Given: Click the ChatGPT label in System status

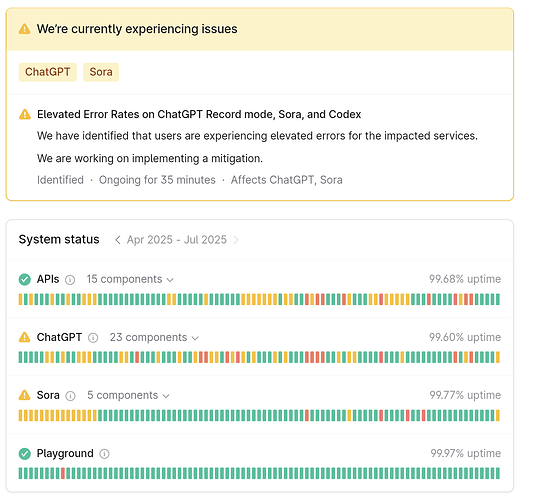Looking at the screenshot, I should (x=59, y=337).
